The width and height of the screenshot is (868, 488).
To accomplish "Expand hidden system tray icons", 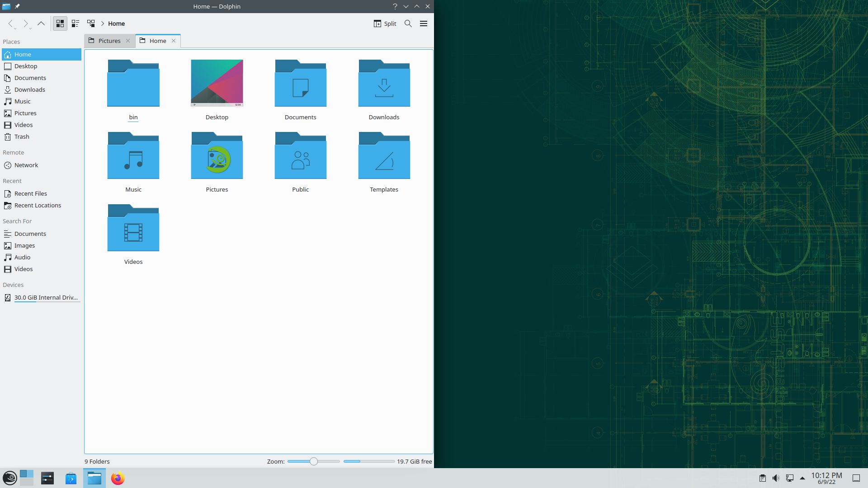I will pos(802,478).
